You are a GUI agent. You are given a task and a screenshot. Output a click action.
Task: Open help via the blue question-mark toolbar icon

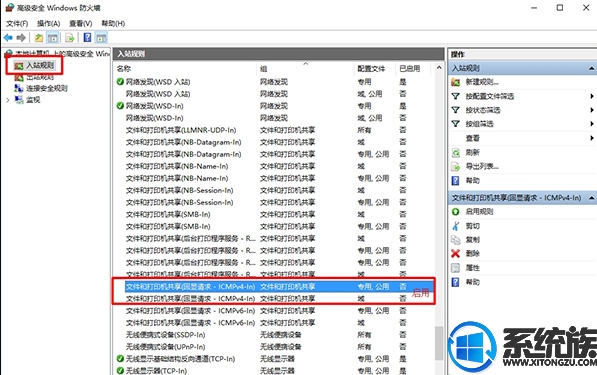tap(88, 37)
